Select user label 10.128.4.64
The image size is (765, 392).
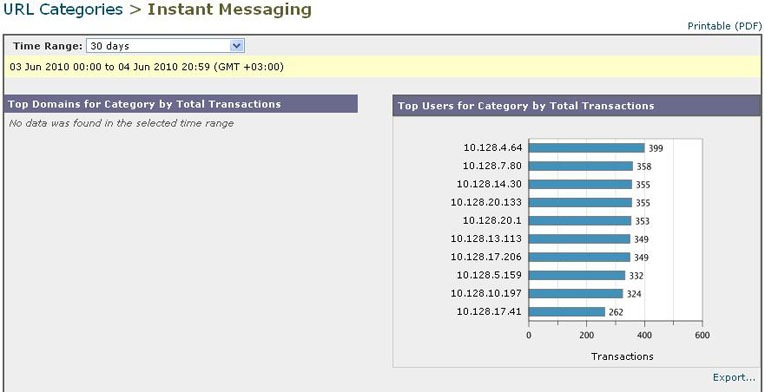[492, 148]
